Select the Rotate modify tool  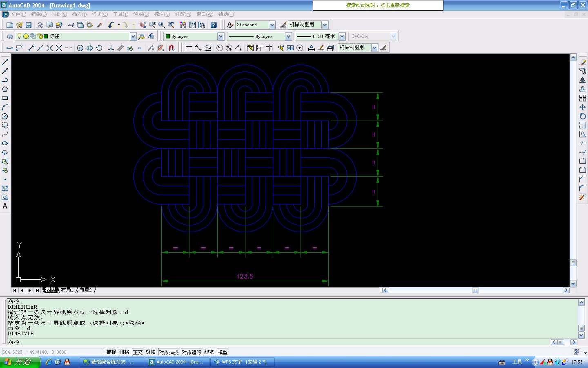pos(583,116)
